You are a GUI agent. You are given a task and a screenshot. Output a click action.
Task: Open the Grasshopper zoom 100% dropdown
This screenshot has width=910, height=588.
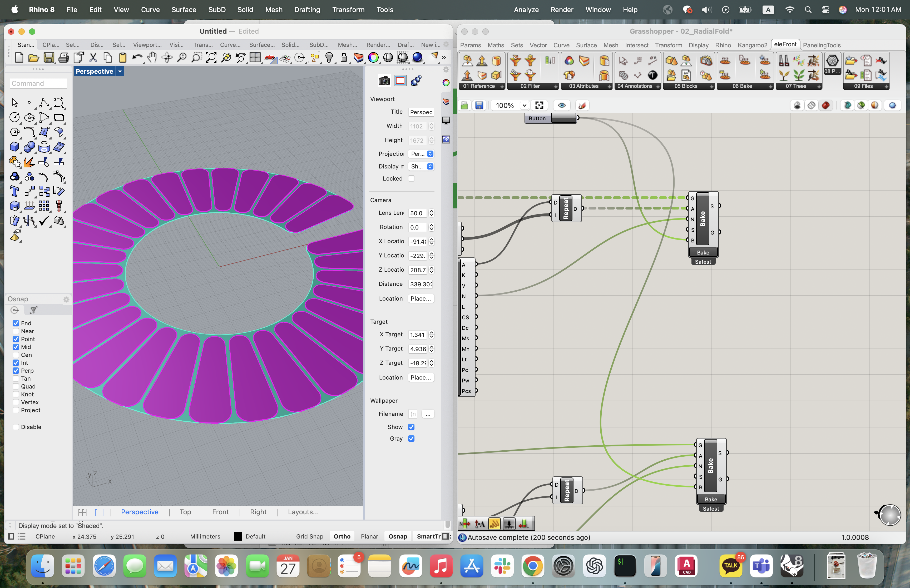[x=524, y=105]
